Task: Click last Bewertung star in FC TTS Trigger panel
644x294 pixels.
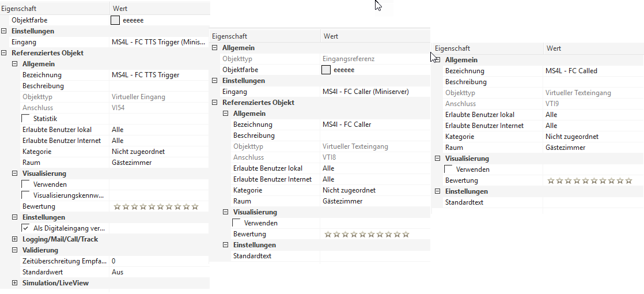Action: pyautogui.click(x=195, y=206)
